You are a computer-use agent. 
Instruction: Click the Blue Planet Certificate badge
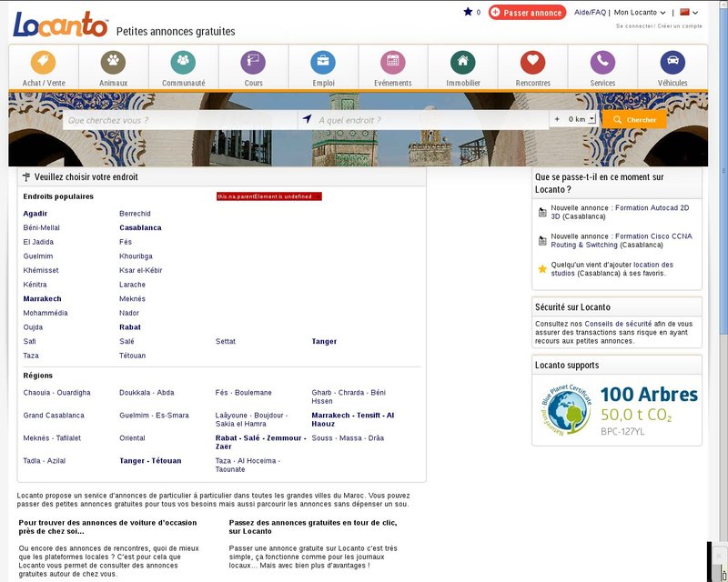click(566, 410)
